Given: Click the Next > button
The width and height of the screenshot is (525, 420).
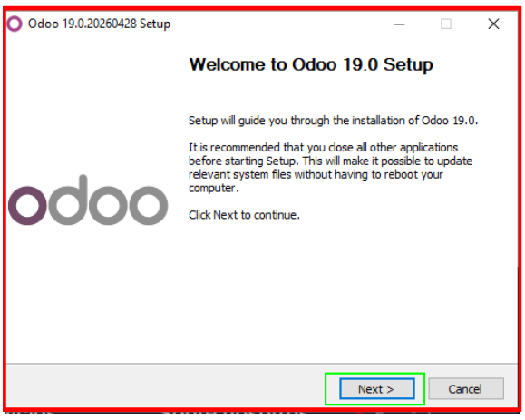Looking at the screenshot, I should coord(377,389).
